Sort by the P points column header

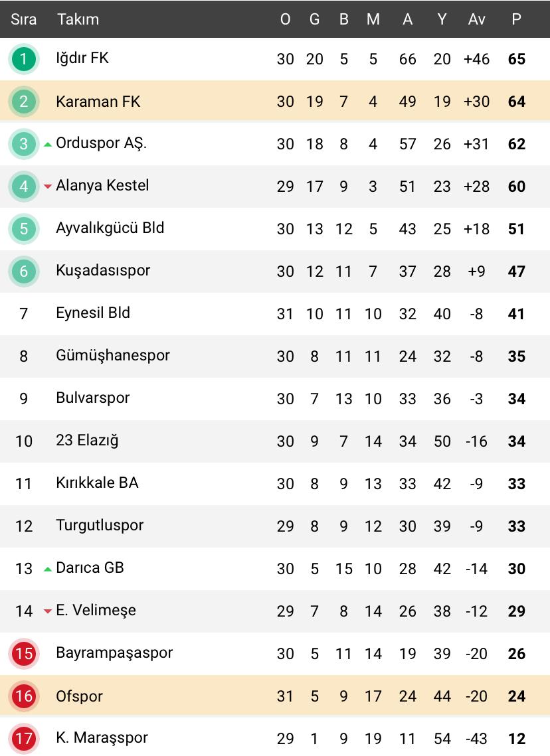tap(516, 19)
